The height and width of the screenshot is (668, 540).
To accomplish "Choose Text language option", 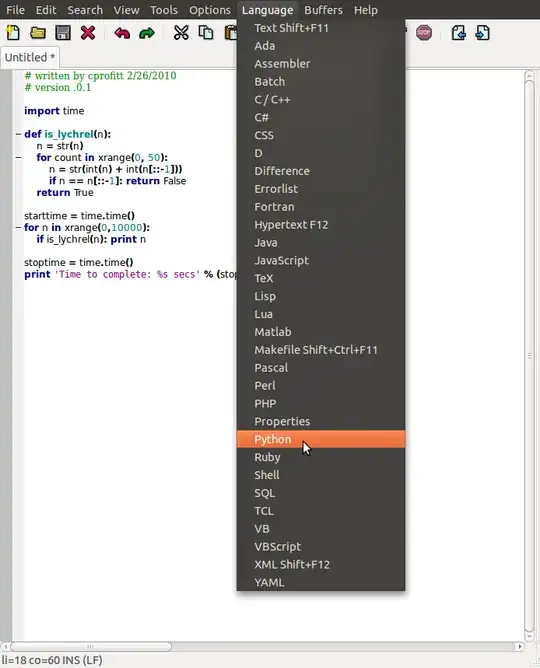I will tap(321, 28).
